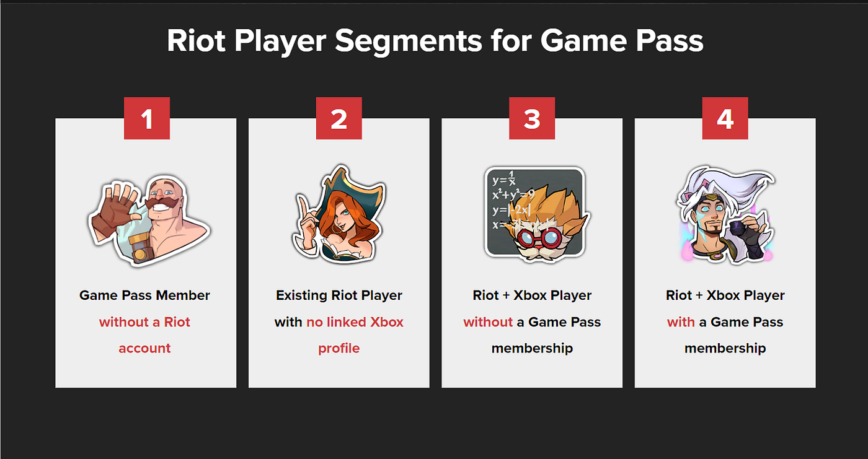868x459 pixels.
Task: Click 'Riot + Xbox Player' text in card 3
Action: pos(531,295)
